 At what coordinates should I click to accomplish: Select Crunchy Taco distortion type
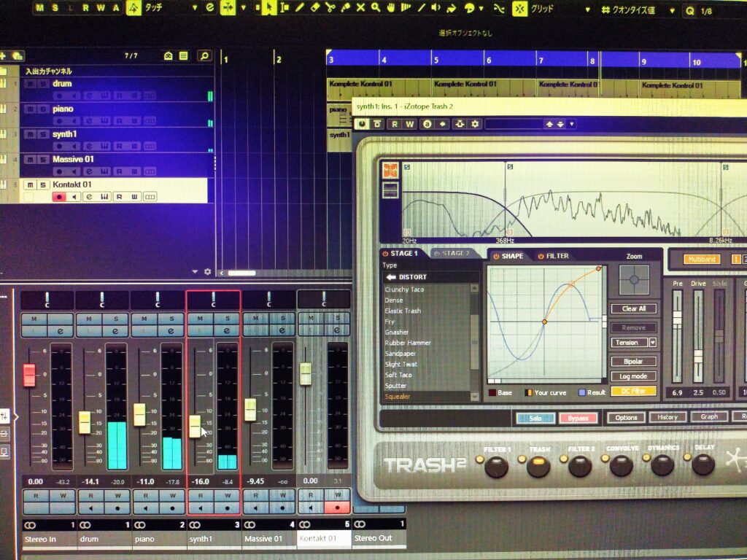point(404,289)
